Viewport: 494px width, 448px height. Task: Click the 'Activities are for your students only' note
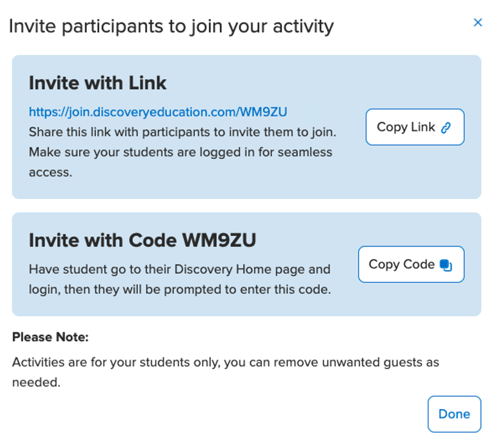225,362
